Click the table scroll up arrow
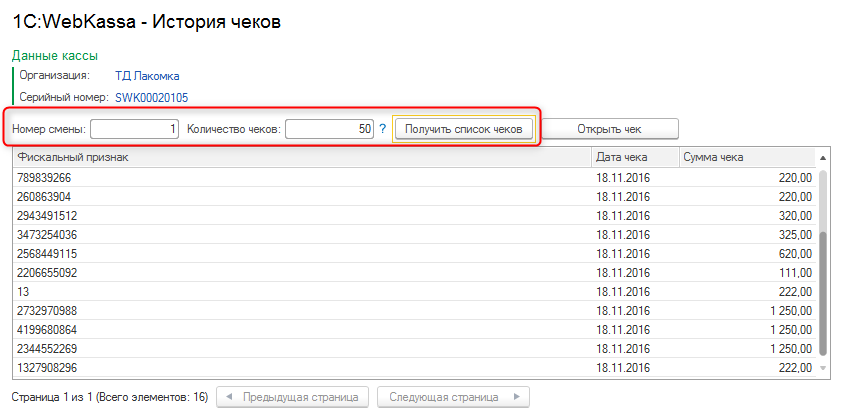 [823, 158]
